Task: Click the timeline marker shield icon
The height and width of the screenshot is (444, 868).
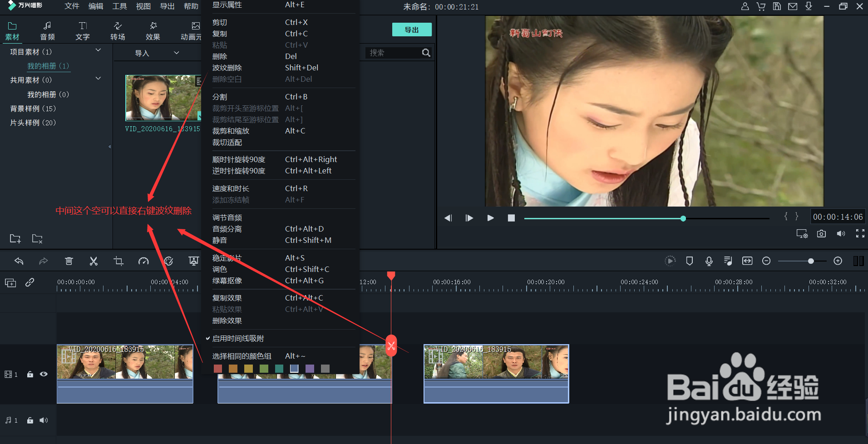Action: [689, 261]
